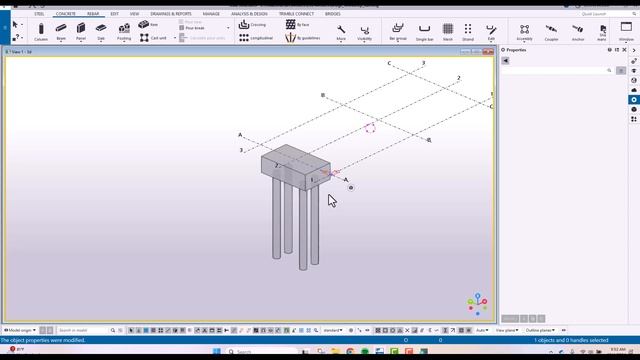Screen dimensions: 640x360
Task: Pin the Properties side pane
Action: pos(617,50)
